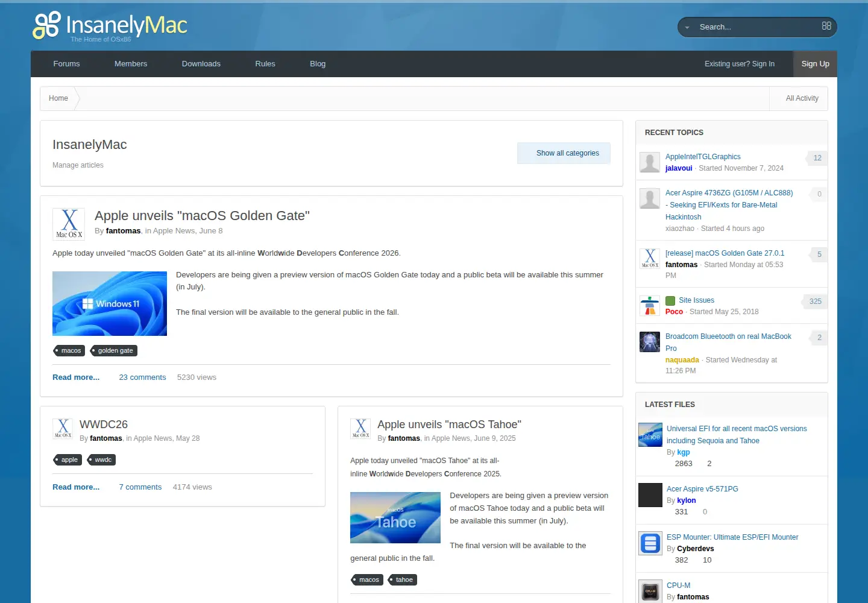Select the golden gate tag
The height and width of the screenshot is (603, 868).
pos(114,350)
